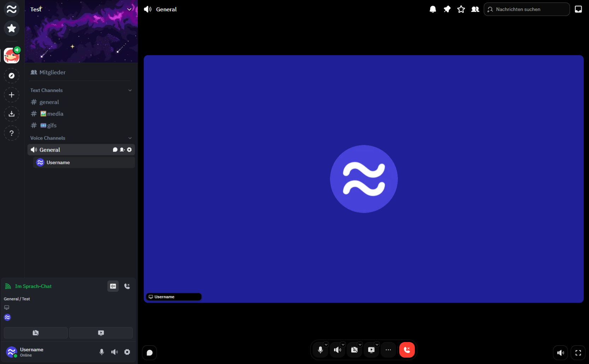Select the General voice channel

pyautogui.click(x=81, y=150)
